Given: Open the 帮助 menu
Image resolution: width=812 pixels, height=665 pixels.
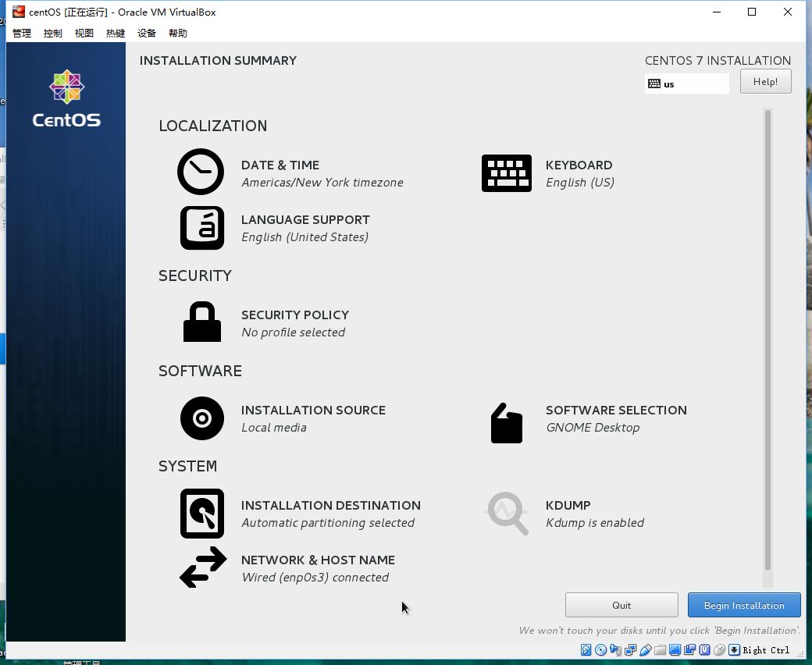Looking at the screenshot, I should tap(178, 33).
